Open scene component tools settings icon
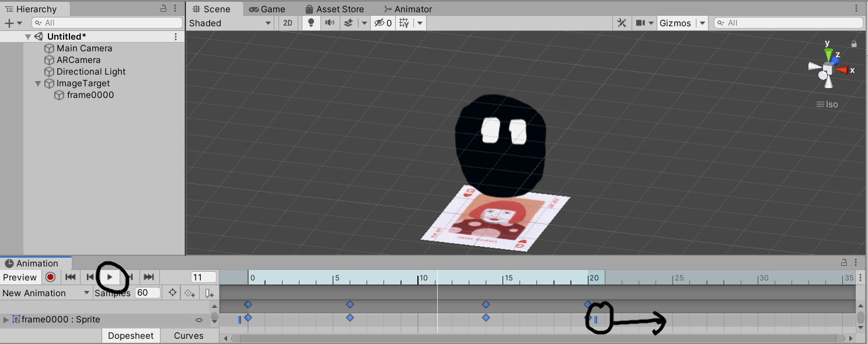This screenshot has width=868, height=344. (x=622, y=23)
